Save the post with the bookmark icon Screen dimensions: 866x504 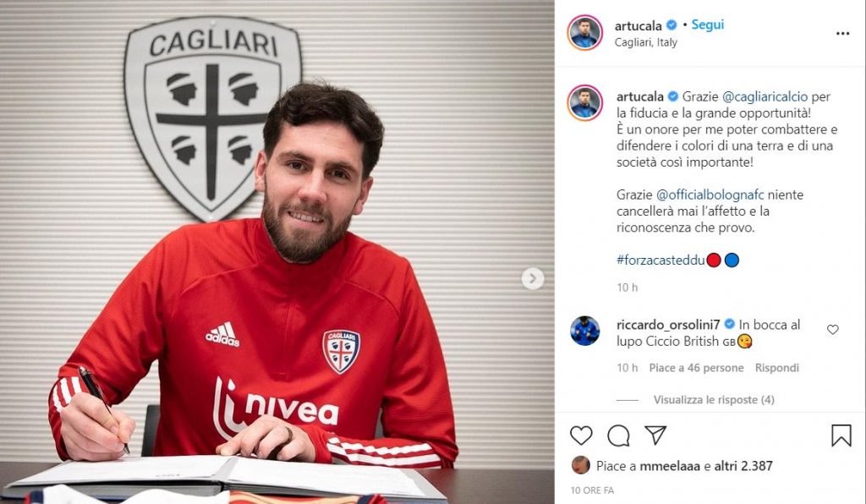(841, 436)
